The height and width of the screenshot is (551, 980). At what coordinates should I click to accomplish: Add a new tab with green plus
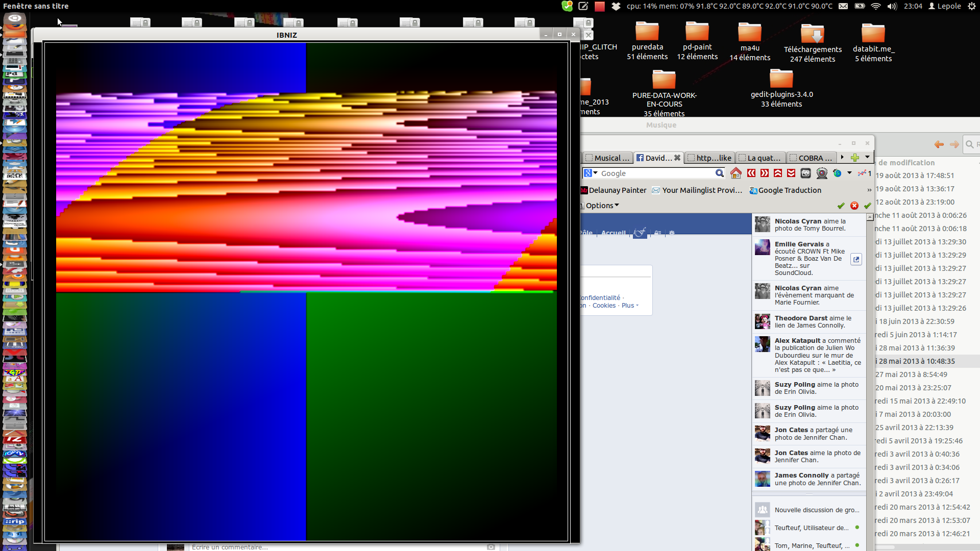pyautogui.click(x=855, y=158)
